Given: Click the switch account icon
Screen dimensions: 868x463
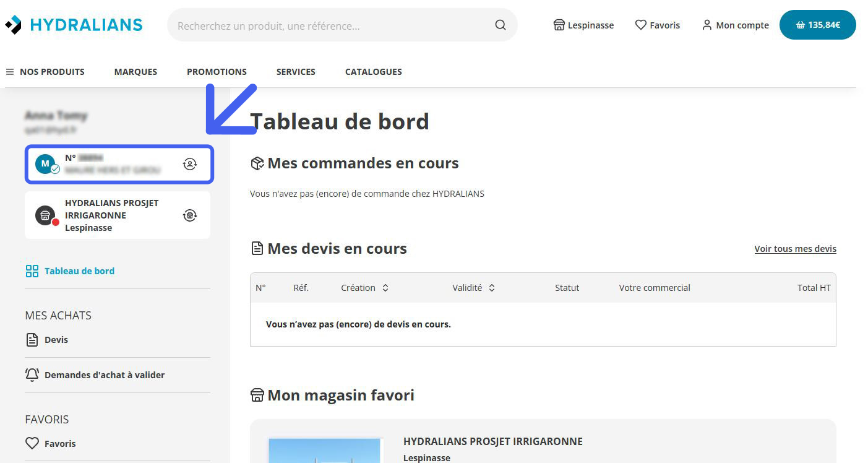Looking at the screenshot, I should click(190, 164).
